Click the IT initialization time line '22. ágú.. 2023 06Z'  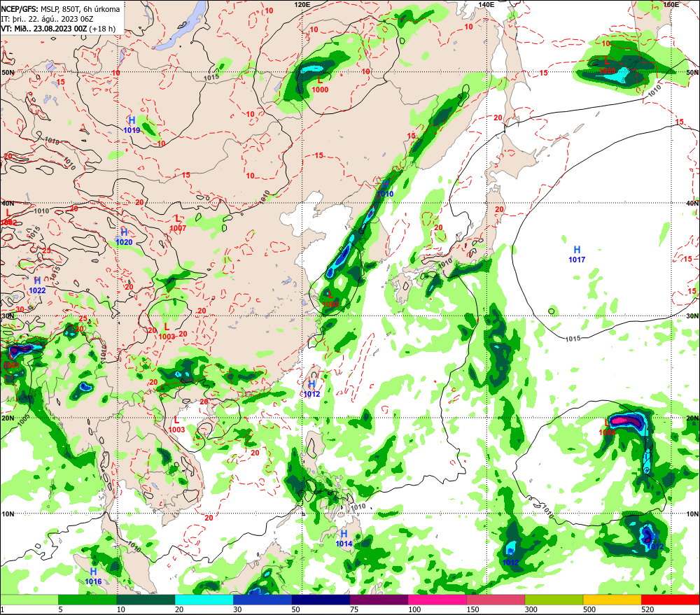(47, 19)
